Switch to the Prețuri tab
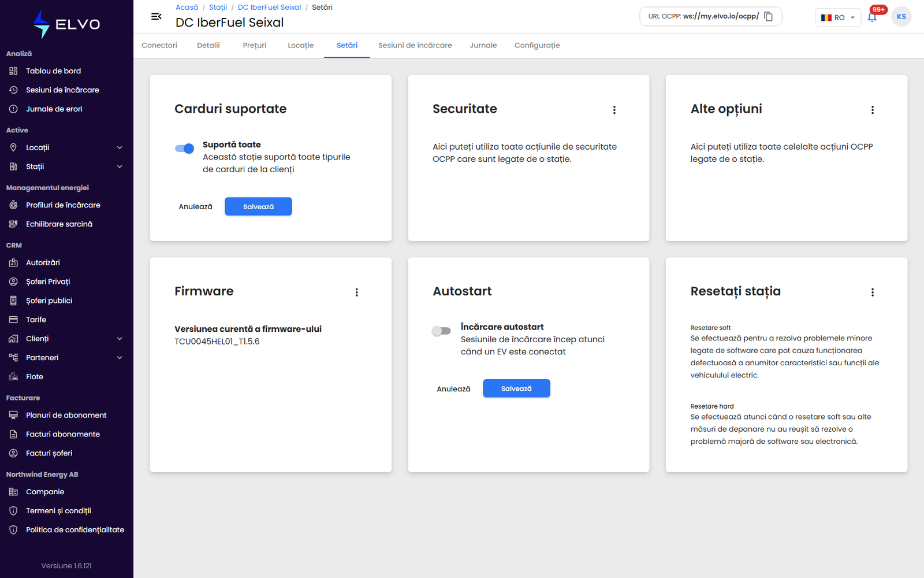Viewport: 924px width, 578px height. 255,46
